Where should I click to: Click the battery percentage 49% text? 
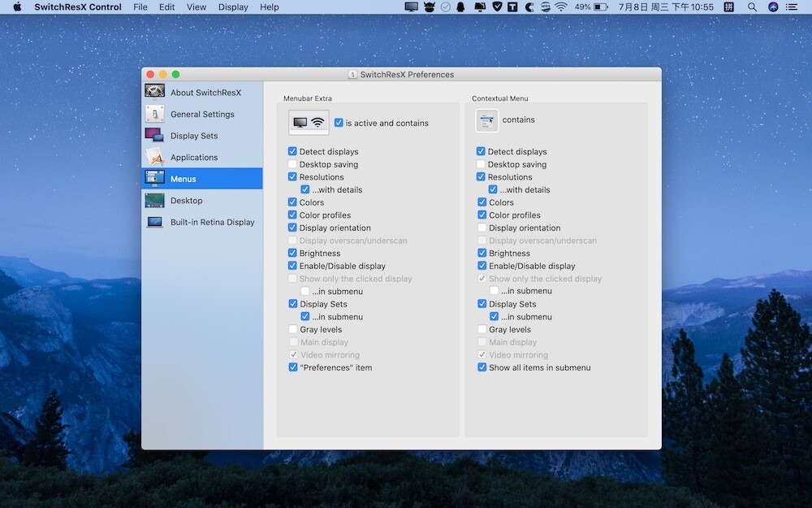[x=582, y=7]
